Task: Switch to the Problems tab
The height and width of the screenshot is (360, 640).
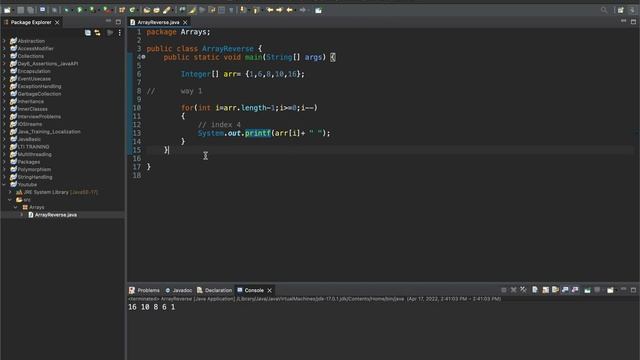Action: pyautogui.click(x=144, y=290)
